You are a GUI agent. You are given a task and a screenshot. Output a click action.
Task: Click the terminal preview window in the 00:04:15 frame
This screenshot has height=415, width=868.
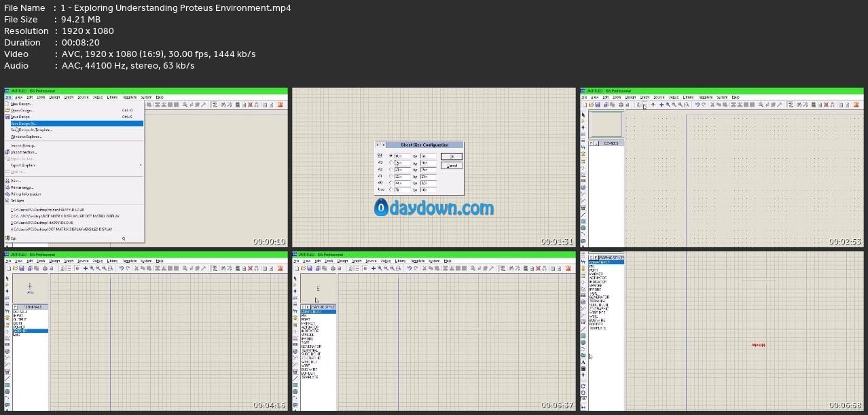tap(31, 289)
